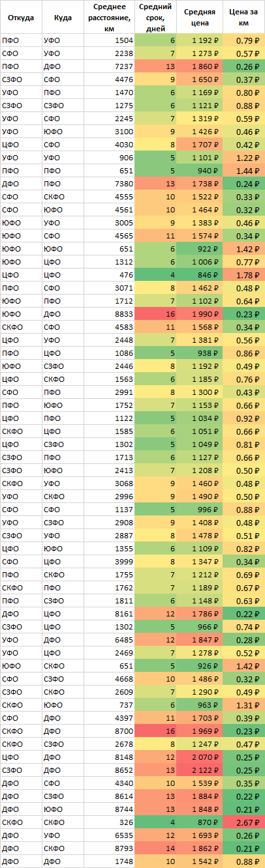Click the distance value 7237 cell
The width and height of the screenshot is (265, 868).
109,66
